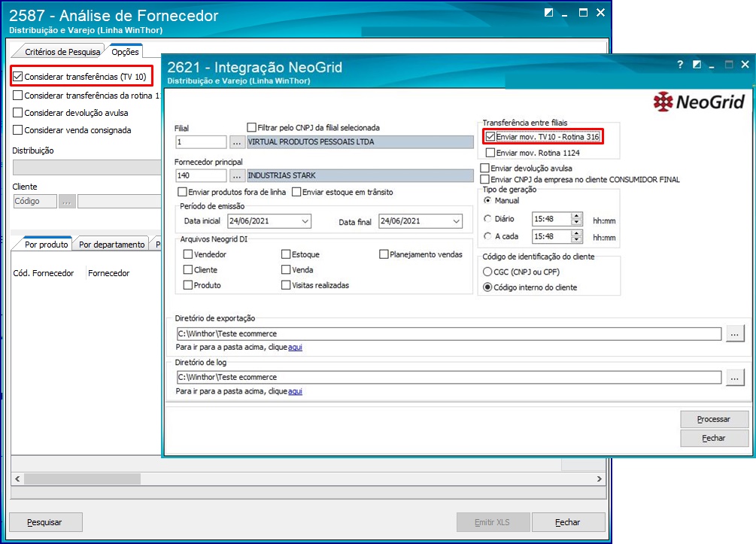Check Enviar CNPJ da empresa CONSUMIDOR FINAL
This screenshot has height=544, width=756.
485,179
